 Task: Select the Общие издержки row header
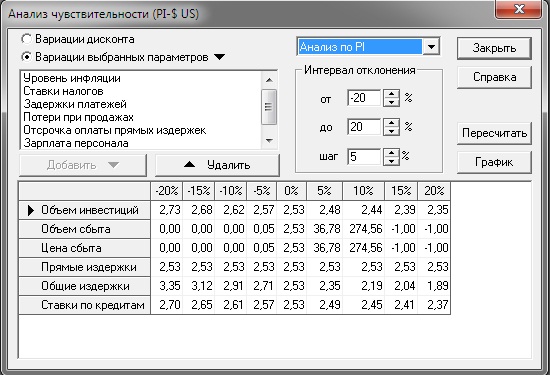pos(85,286)
